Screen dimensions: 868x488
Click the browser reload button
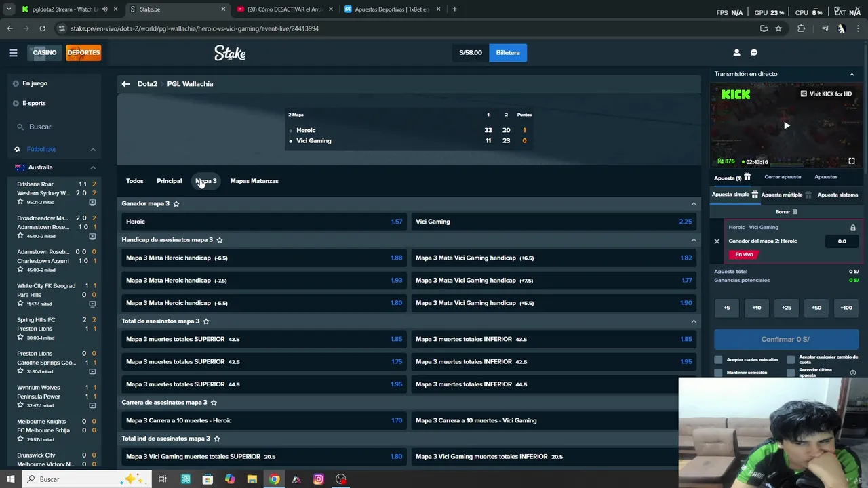coord(42,28)
